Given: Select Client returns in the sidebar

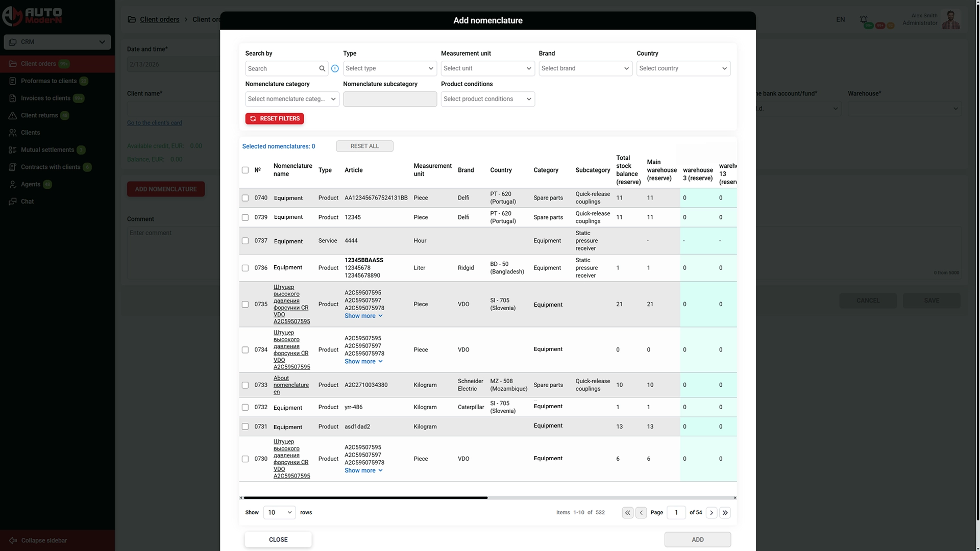Looking at the screenshot, I should [x=41, y=115].
